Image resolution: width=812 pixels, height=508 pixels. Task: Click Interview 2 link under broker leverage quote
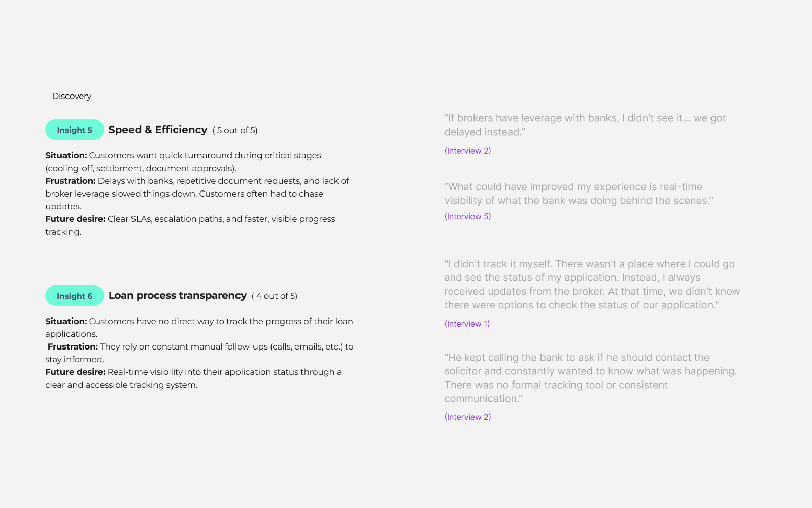coord(467,151)
